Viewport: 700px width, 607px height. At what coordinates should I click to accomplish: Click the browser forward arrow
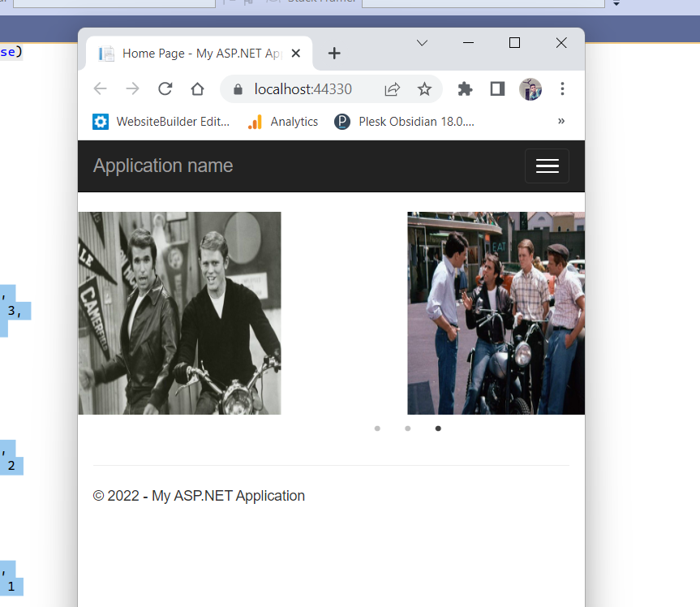(x=132, y=89)
